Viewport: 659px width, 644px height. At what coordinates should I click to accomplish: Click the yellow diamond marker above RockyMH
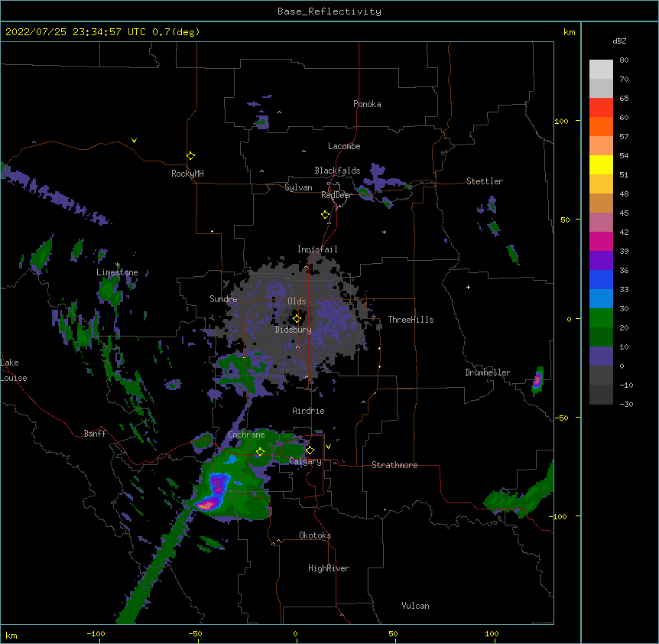click(190, 156)
